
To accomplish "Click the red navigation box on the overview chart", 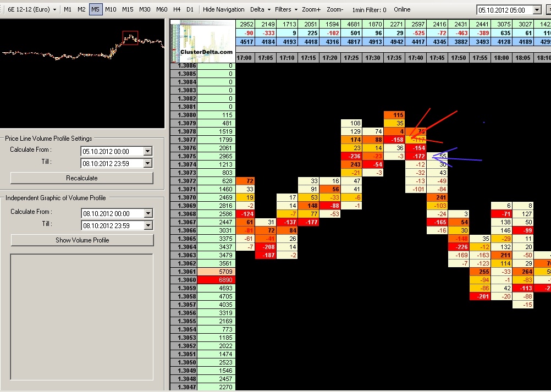I will pyautogui.click(x=130, y=38).
